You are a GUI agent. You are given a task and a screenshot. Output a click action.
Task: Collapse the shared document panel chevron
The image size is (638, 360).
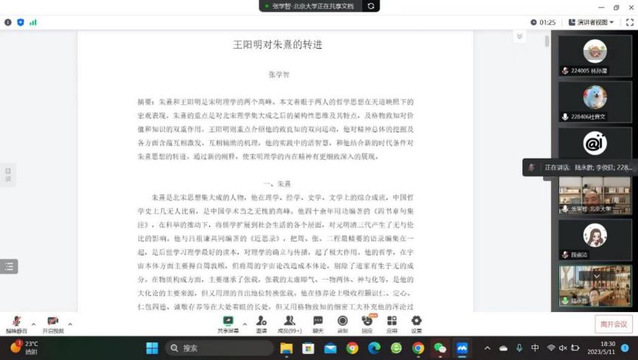(520, 37)
